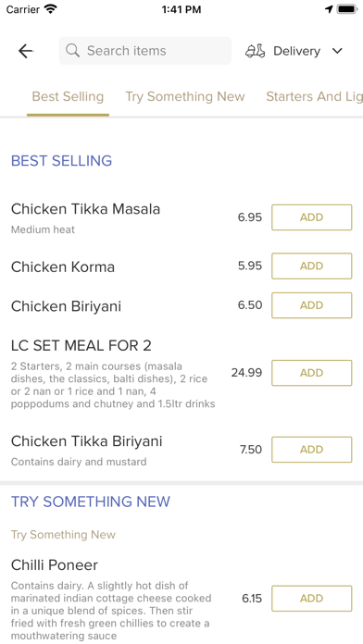Add Chilli Poneer to order
This screenshot has height=644, width=363.
(x=312, y=599)
